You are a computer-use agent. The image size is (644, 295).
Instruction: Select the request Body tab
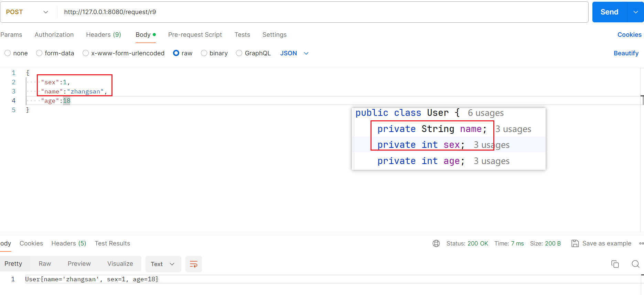[x=146, y=35]
